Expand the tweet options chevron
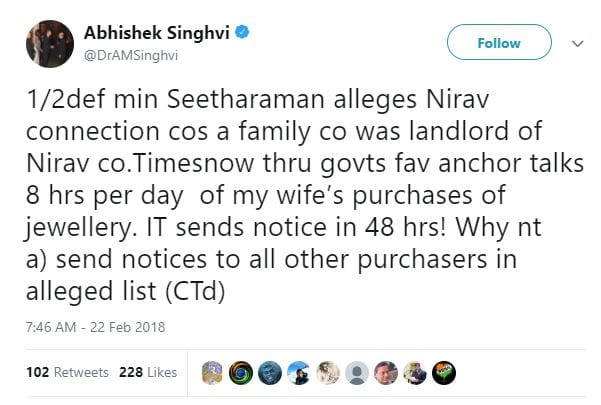 (x=575, y=44)
